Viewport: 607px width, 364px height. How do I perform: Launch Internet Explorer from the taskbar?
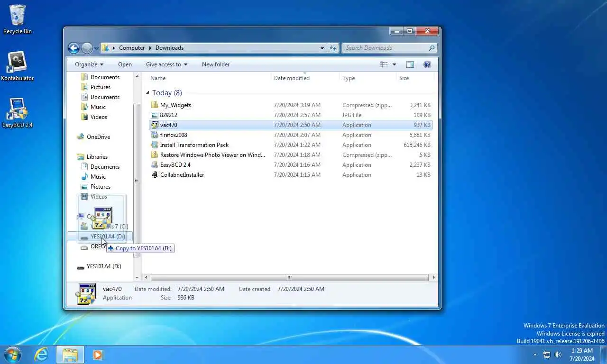[41, 355]
